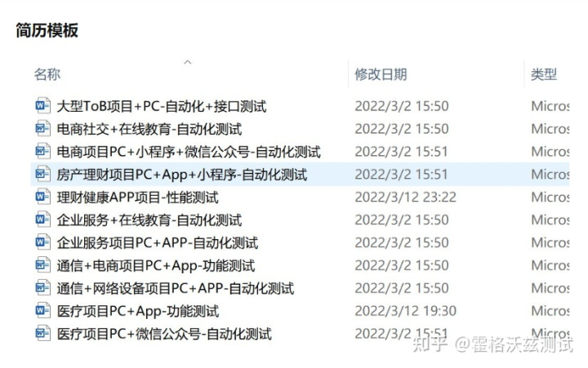Image resolution: width=588 pixels, height=368 pixels.
Task: Click file name 大型ToB项目+PC-自动化+接口测试
Action: pos(162,106)
